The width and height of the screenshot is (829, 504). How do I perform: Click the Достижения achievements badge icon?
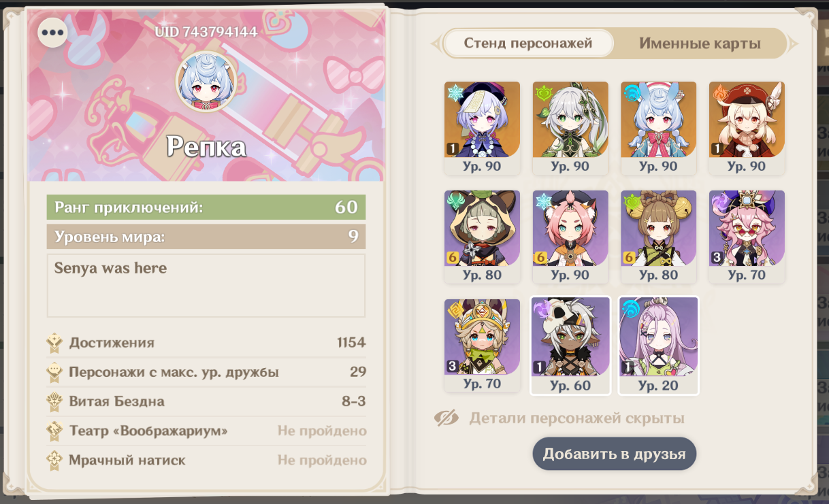point(55,343)
